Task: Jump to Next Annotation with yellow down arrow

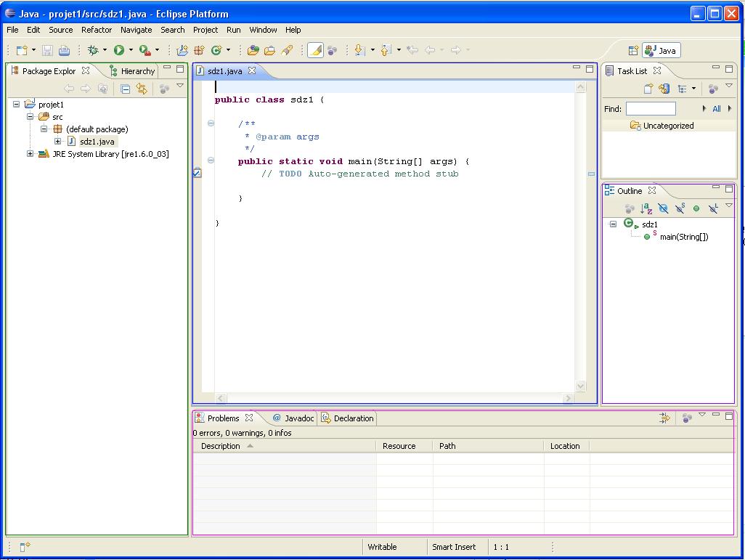Action: coord(359,50)
